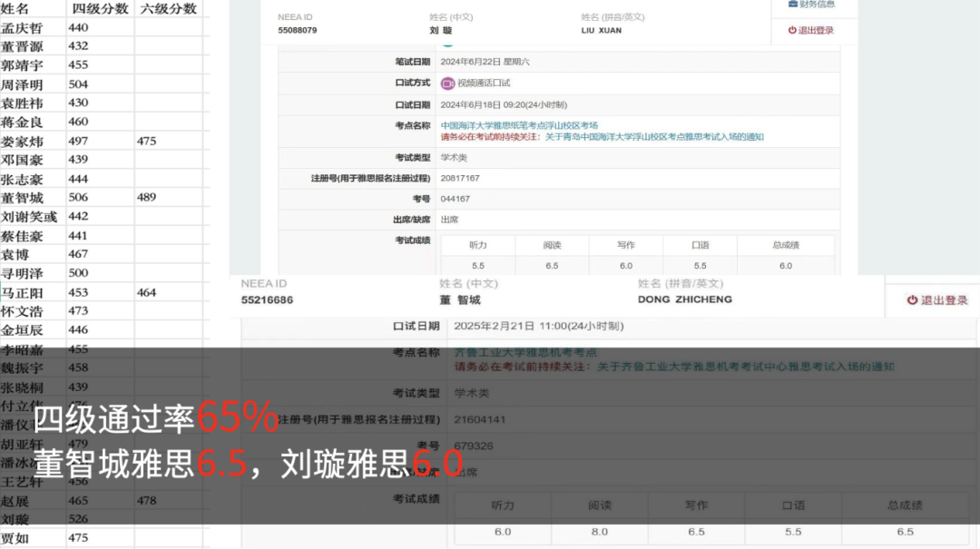Click the 阅读 score 8.0 cell
The image size is (980, 549).
tap(599, 532)
